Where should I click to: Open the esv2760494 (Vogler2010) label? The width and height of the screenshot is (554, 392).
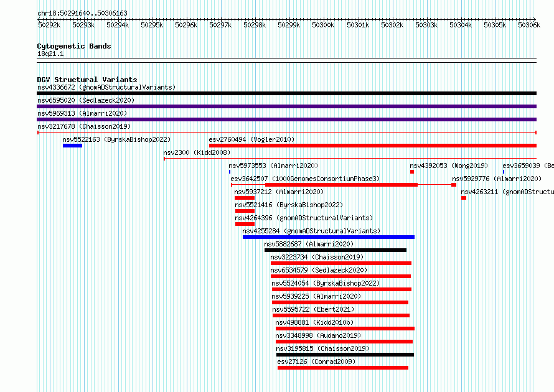coord(251,139)
